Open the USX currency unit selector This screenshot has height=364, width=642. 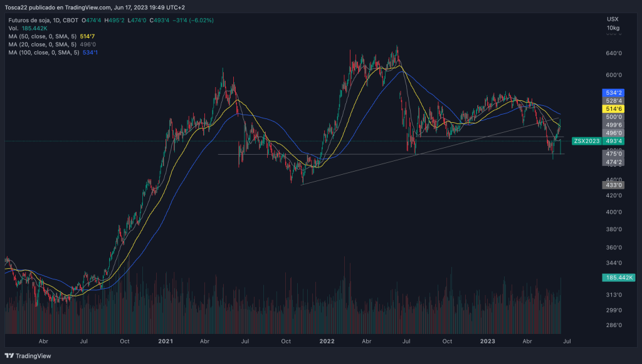(613, 19)
